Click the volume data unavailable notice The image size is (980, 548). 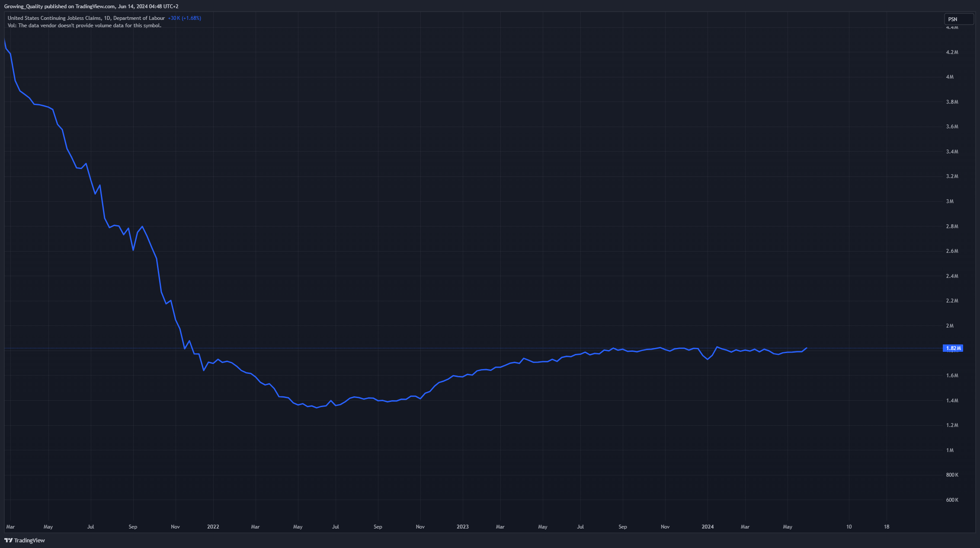pos(84,25)
